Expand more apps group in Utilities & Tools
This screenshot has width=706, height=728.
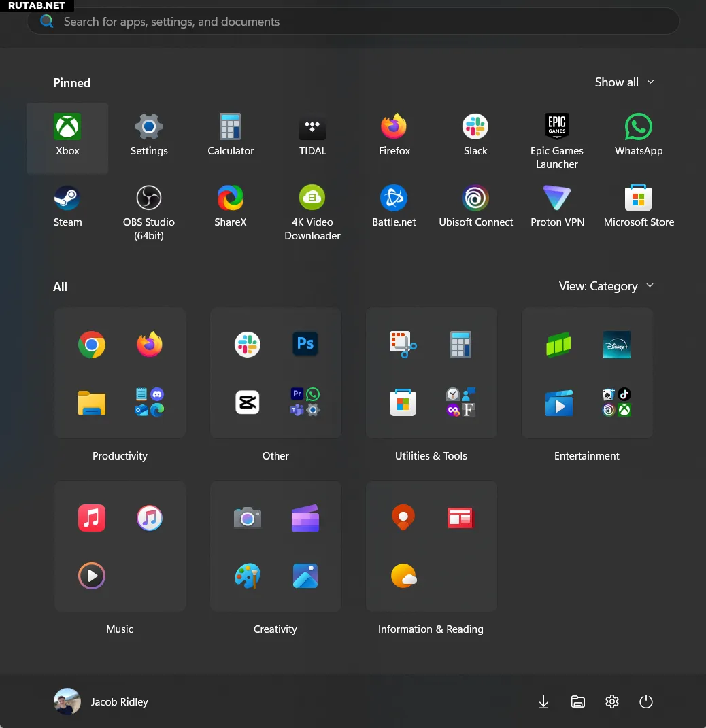(x=460, y=402)
